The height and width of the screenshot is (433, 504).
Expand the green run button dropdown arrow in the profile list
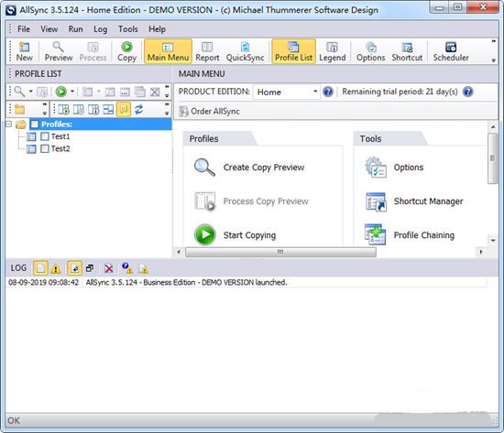72,92
